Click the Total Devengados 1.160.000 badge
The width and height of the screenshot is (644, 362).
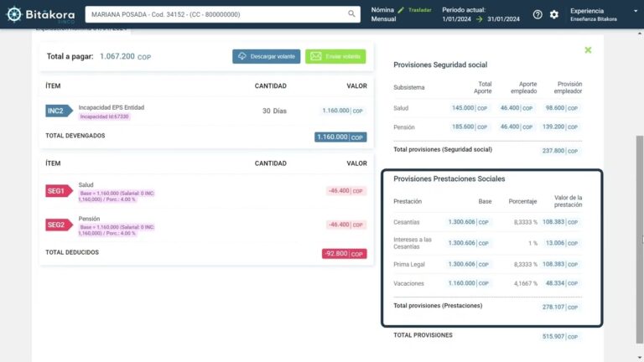pyautogui.click(x=340, y=137)
